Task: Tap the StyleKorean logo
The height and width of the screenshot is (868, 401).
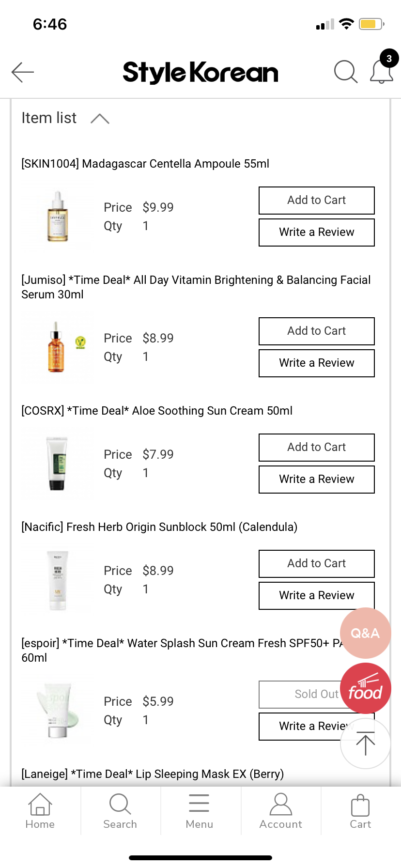Action: point(200,72)
